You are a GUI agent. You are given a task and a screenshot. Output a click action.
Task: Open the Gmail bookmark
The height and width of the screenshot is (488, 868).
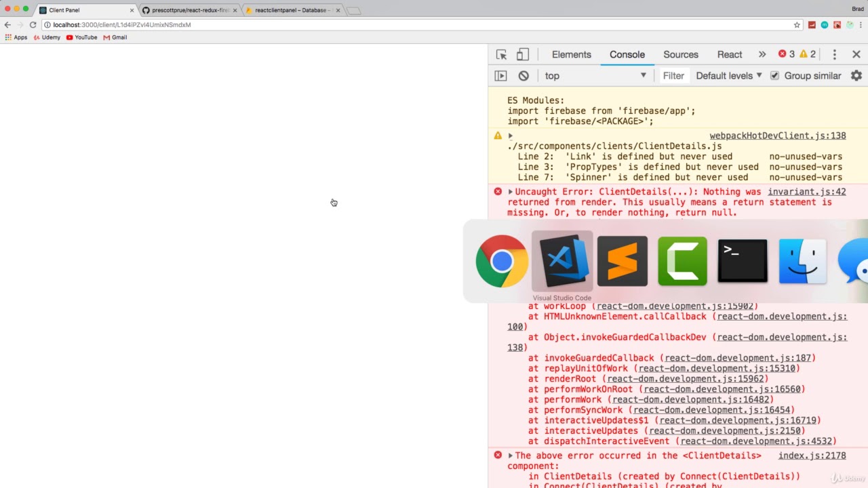115,37
